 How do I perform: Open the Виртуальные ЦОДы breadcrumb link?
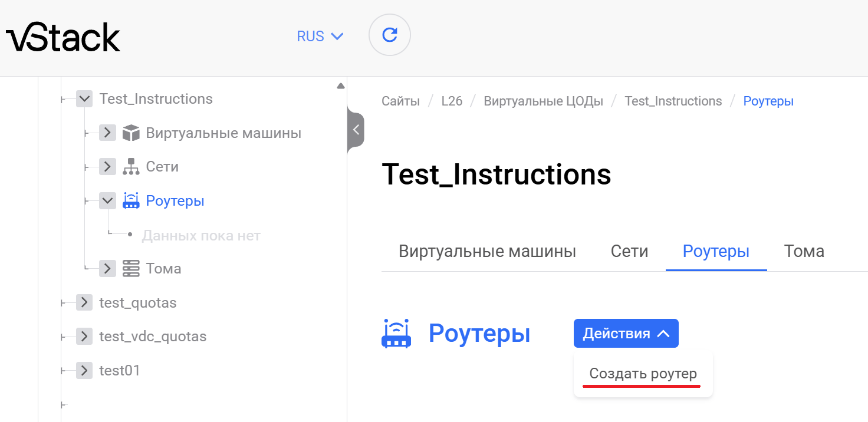click(543, 101)
